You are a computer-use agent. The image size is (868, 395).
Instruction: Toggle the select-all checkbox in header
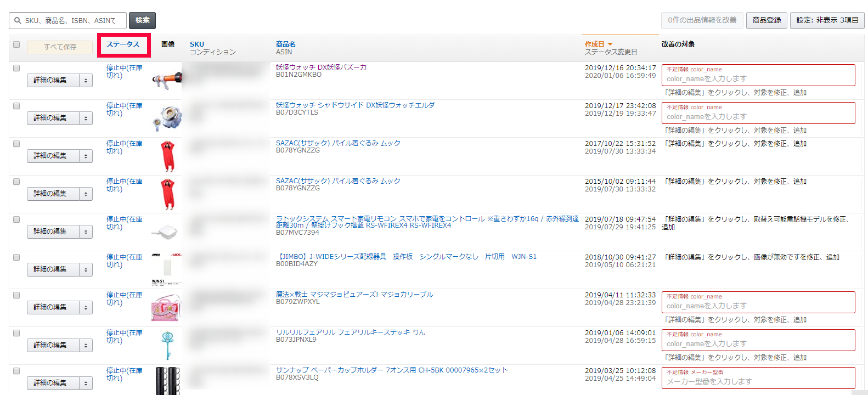[x=16, y=44]
